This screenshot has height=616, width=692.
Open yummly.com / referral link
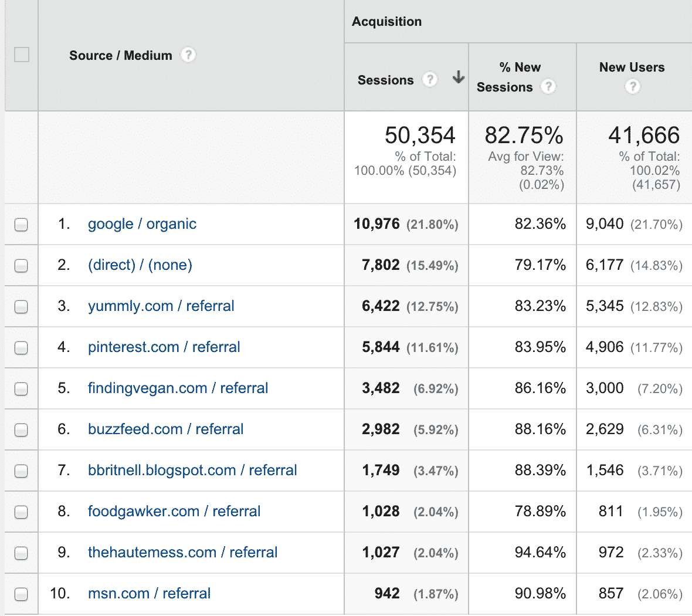(161, 306)
